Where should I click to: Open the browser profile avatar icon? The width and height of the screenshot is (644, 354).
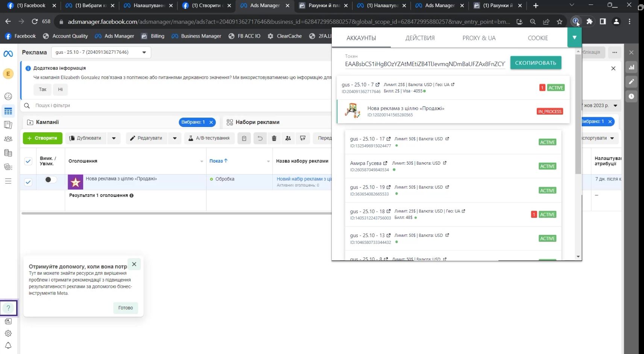coord(616,21)
